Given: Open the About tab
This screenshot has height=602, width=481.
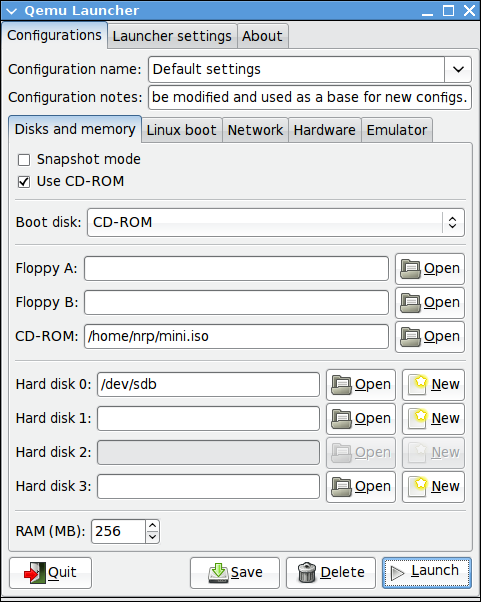Looking at the screenshot, I should (263, 36).
